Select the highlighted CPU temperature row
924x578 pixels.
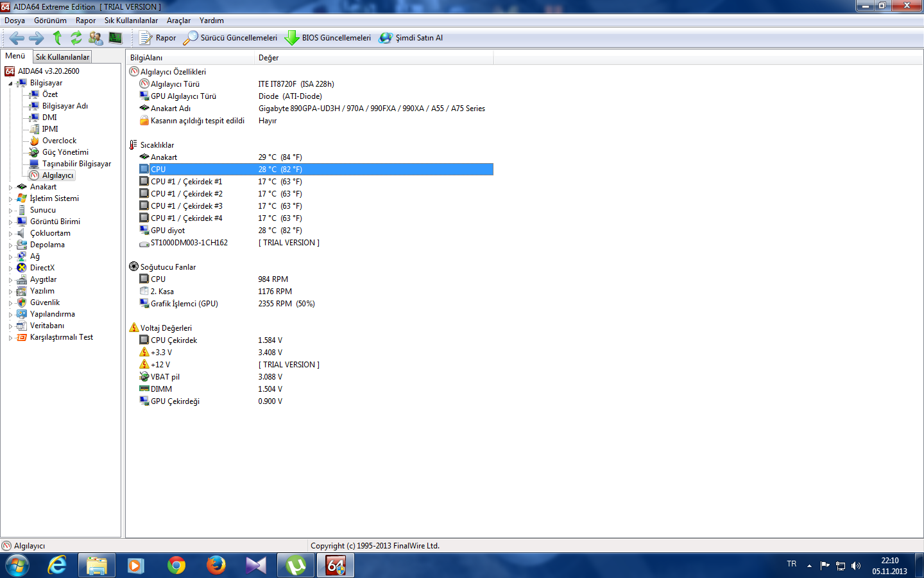(x=316, y=170)
